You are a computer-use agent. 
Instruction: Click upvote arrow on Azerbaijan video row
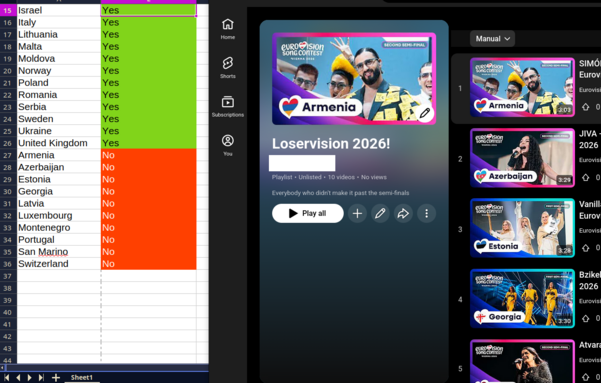pyautogui.click(x=586, y=177)
